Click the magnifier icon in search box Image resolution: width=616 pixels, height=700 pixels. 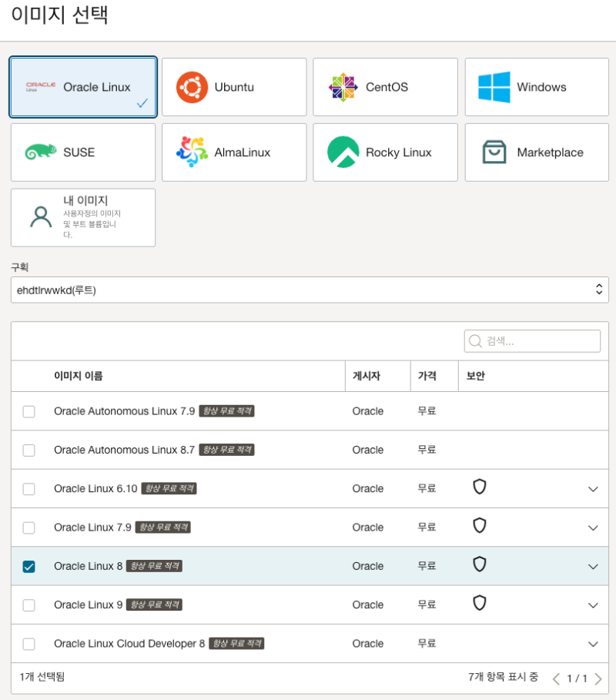tap(475, 341)
